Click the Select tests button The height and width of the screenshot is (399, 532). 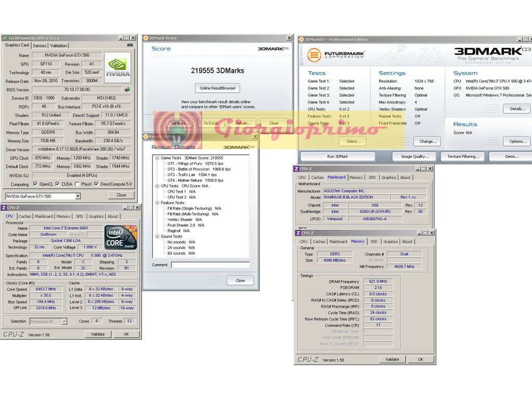point(352,141)
